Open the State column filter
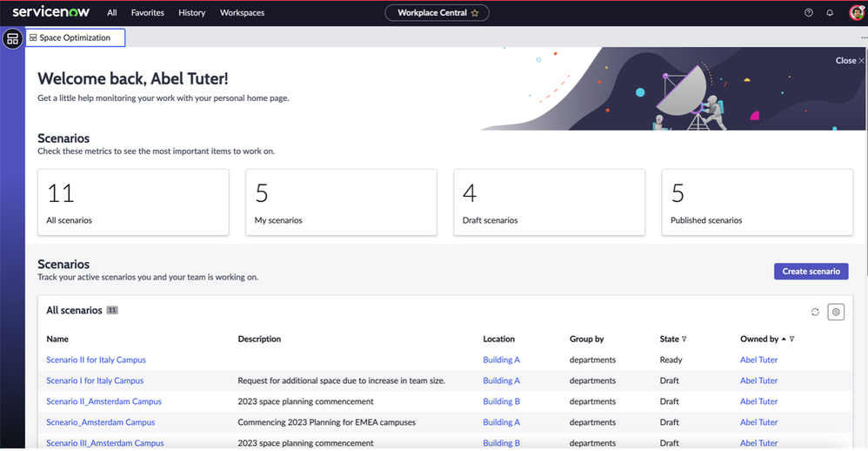Image resolution: width=868 pixels, height=451 pixels. (684, 340)
